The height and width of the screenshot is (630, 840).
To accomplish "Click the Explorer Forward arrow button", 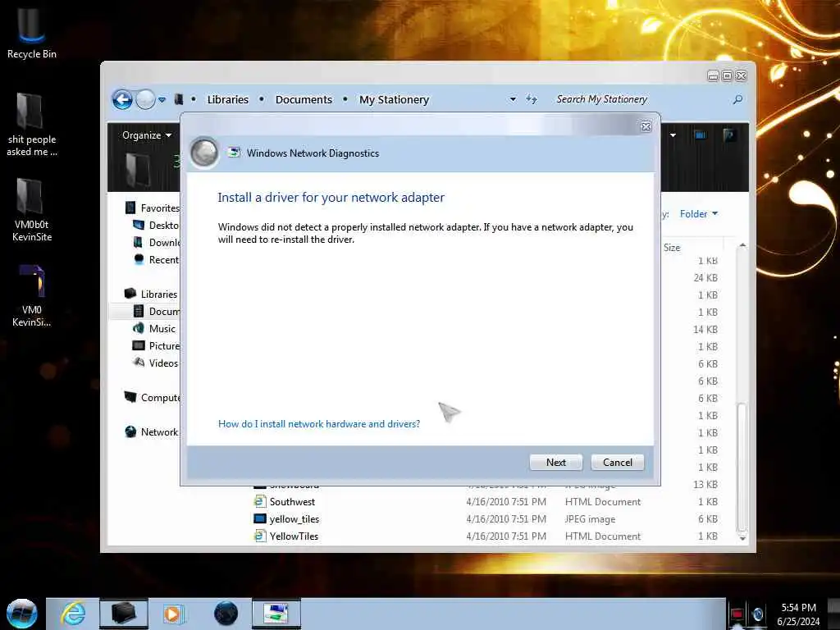I will tap(145, 99).
